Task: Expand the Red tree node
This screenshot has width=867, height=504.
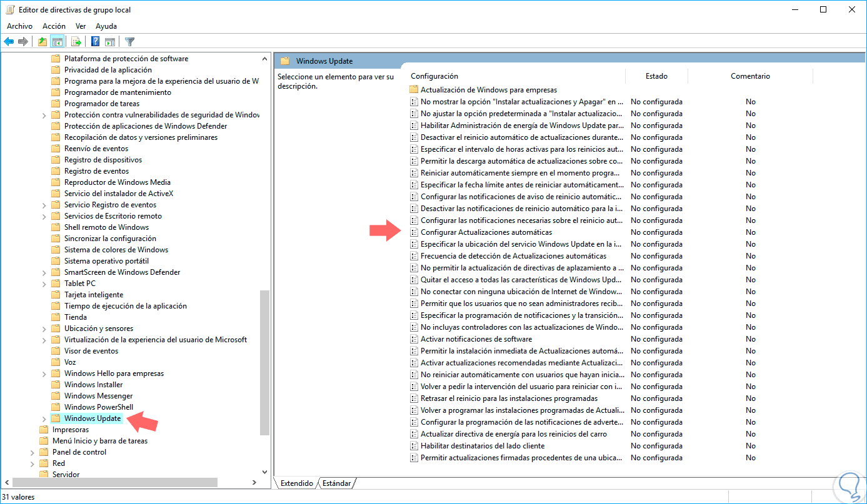Action: pyautogui.click(x=32, y=463)
